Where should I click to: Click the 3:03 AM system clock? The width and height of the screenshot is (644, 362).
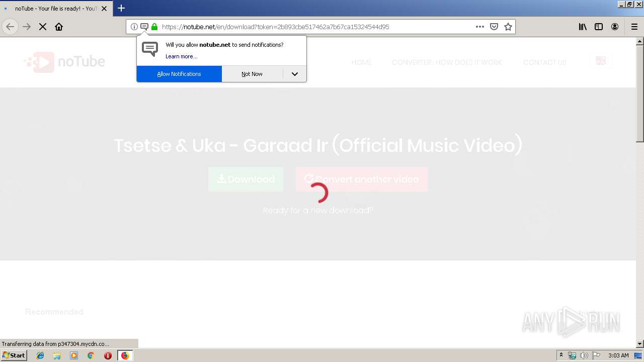(618, 355)
